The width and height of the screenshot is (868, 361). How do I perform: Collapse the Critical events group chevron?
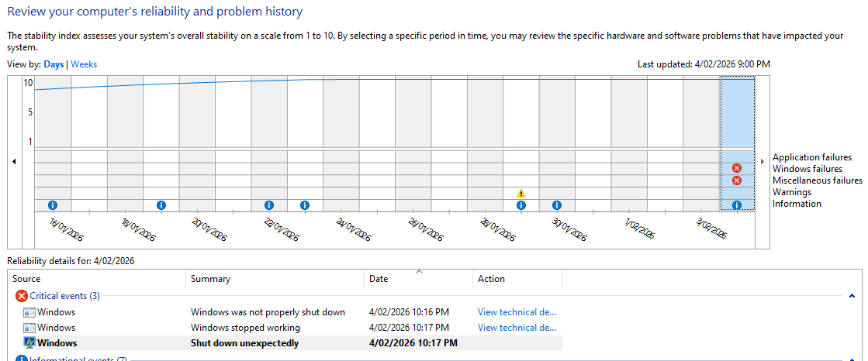point(852,297)
